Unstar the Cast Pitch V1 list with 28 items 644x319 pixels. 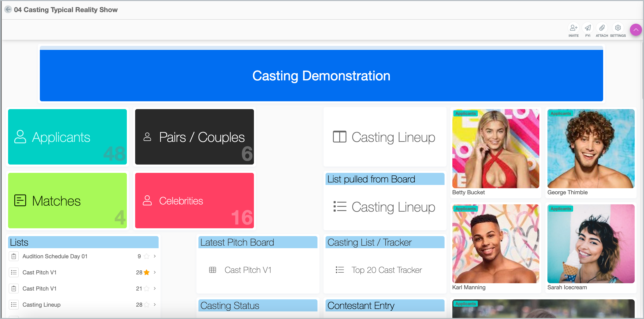pos(147,272)
